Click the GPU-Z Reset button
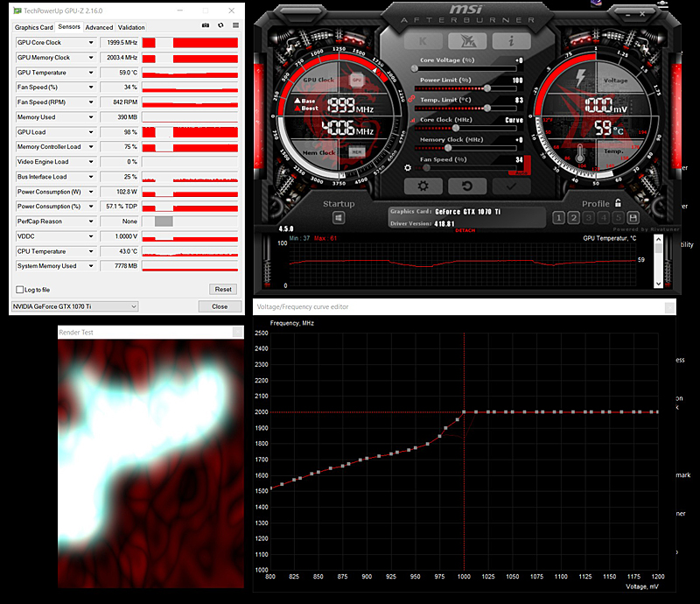The height and width of the screenshot is (604, 700). (223, 289)
